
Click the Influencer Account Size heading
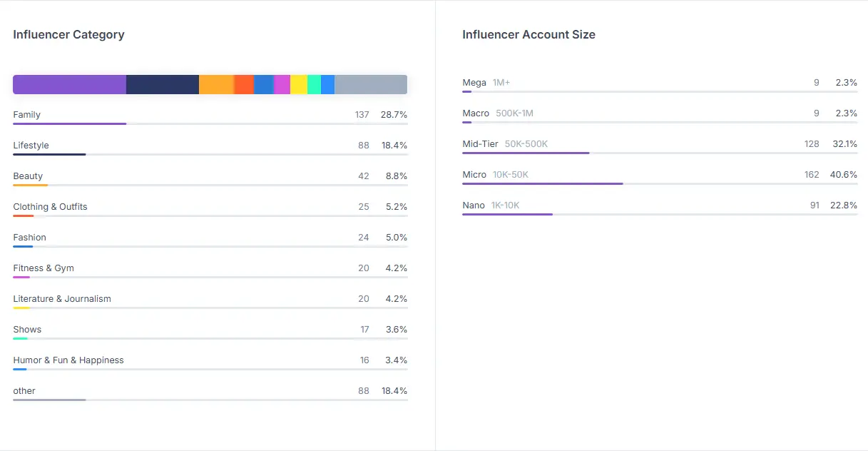(x=529, y=34)
